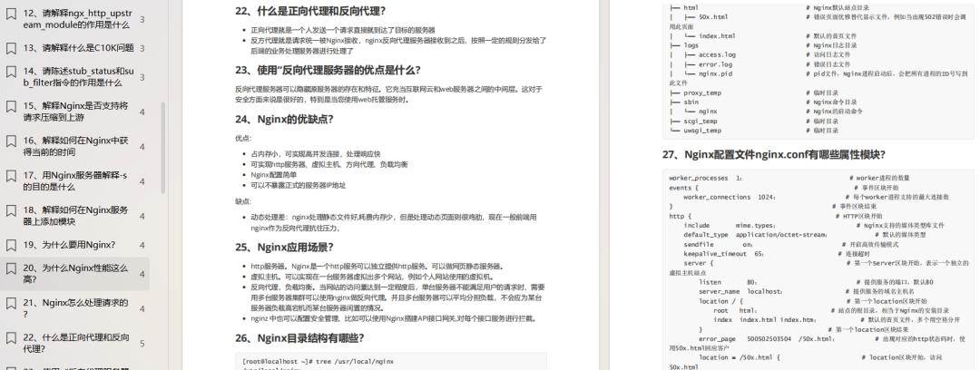Click uwsgi_temp in the directory tree
980x370 pixels.
[701, 131]
